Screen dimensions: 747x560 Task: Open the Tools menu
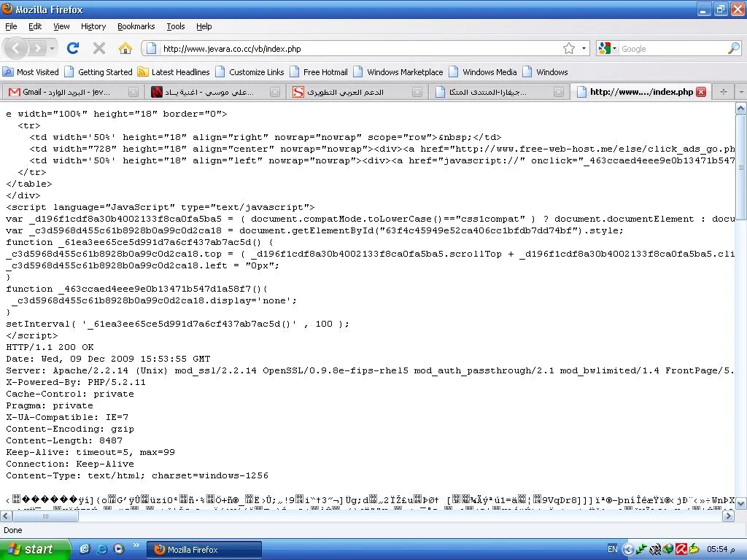coord(176,26)
